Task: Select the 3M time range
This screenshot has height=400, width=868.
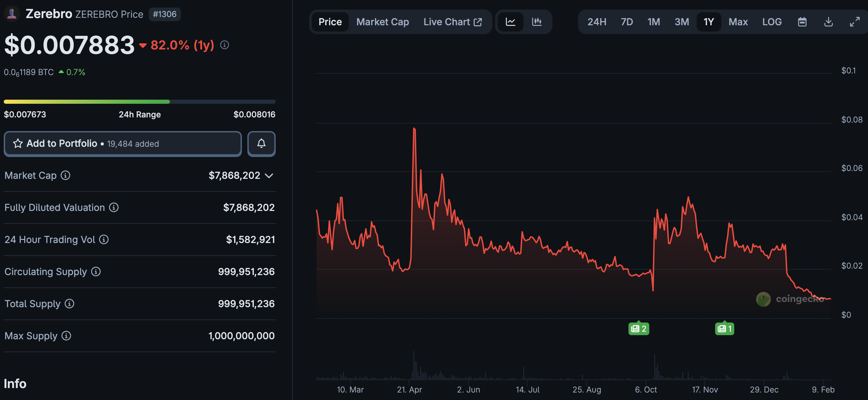Action: pos(682,22)
